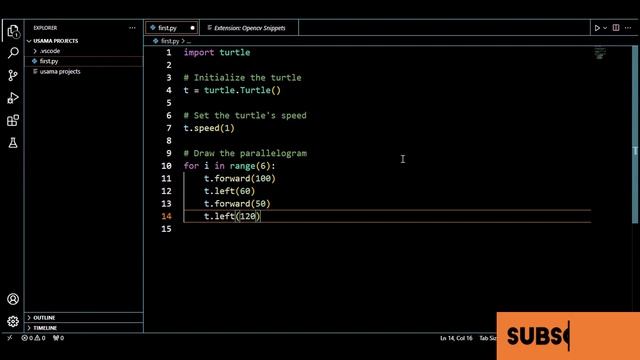Click line number 10 in gutter
This screenshot has height=360, width=640.
click(166, 166)
